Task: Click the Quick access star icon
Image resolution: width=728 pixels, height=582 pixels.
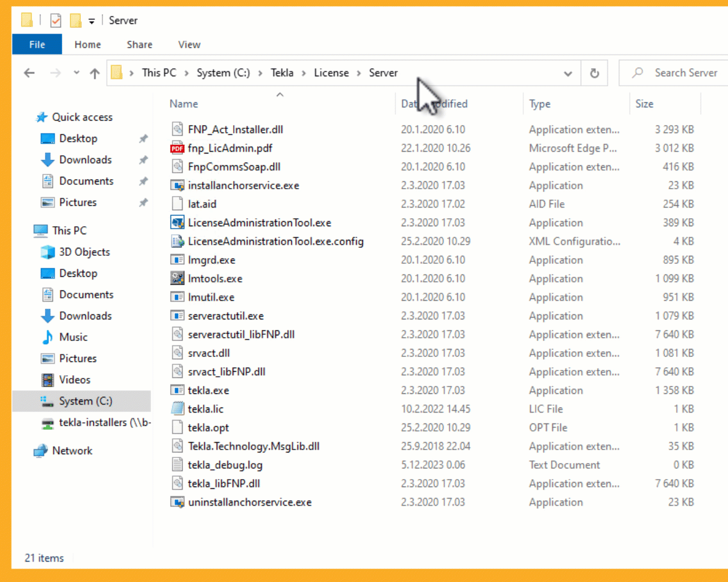Action: [x=42, y=117]
